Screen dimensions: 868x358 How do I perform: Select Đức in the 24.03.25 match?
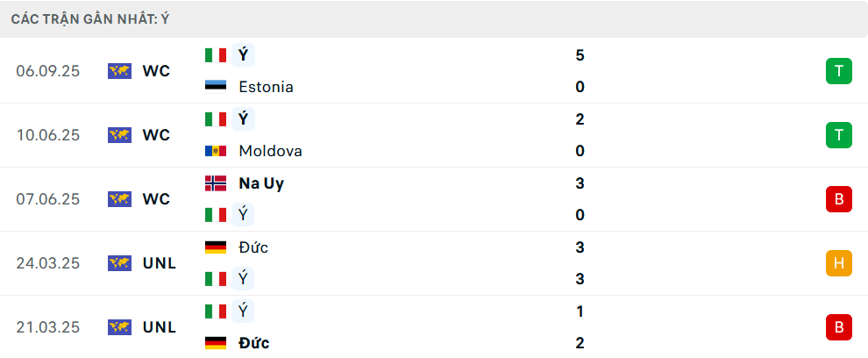253,247
